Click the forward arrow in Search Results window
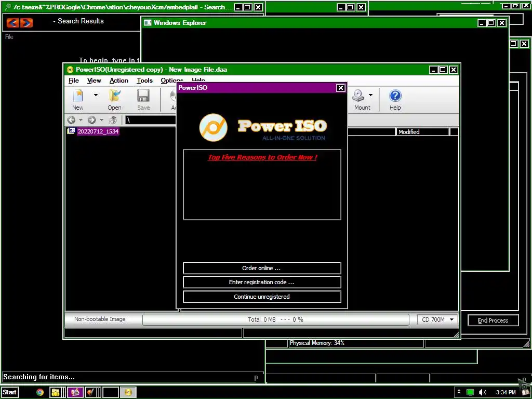532x399 pixels. point(26,23)
